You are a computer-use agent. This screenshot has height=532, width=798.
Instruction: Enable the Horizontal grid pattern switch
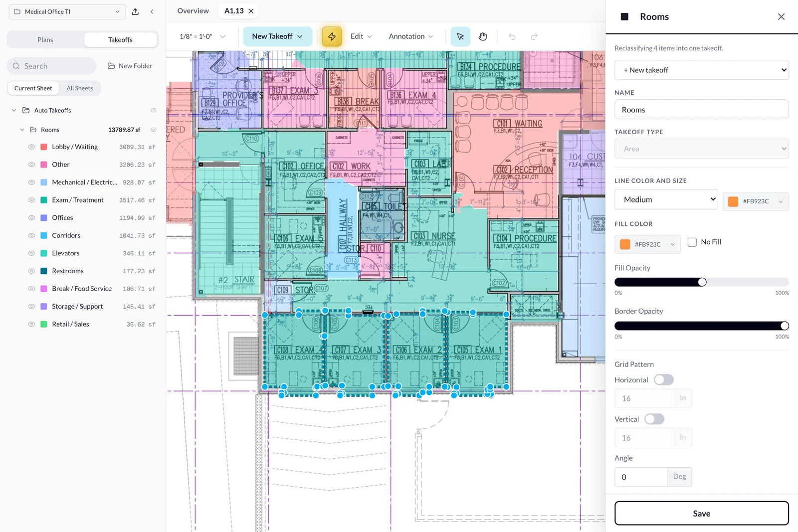click(x=664, y=380)
